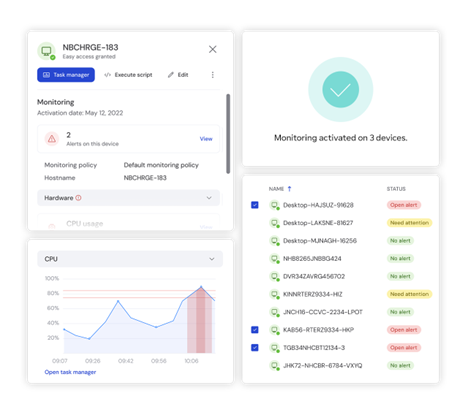Click View link for device alerts
The height and width of the screenshot is (415, 468).
coord(206,139)
